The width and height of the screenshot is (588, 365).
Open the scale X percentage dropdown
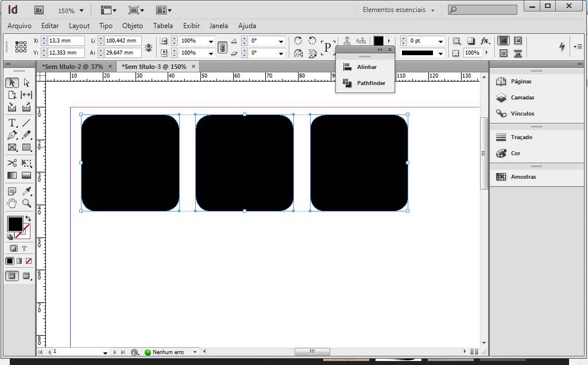click(211, 41)
